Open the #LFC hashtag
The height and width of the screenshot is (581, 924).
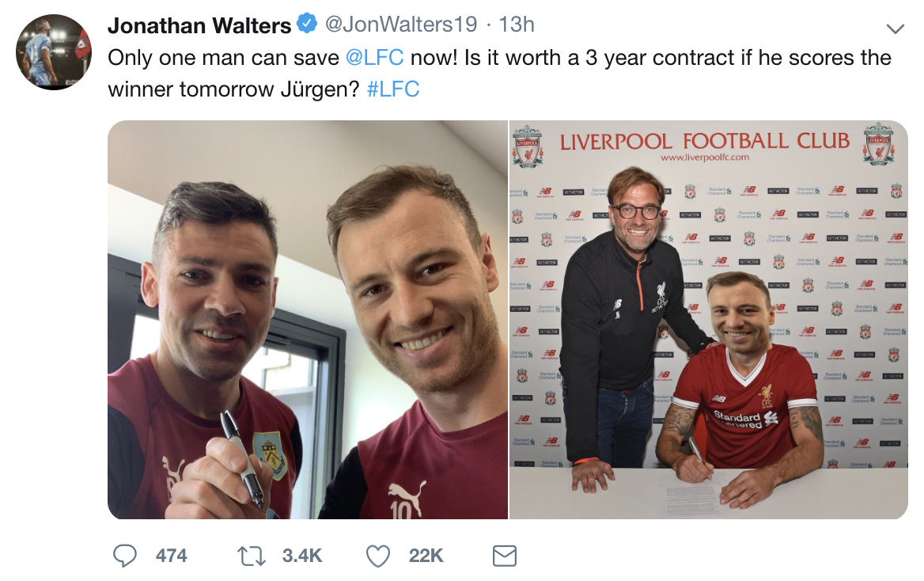[393, 89]
